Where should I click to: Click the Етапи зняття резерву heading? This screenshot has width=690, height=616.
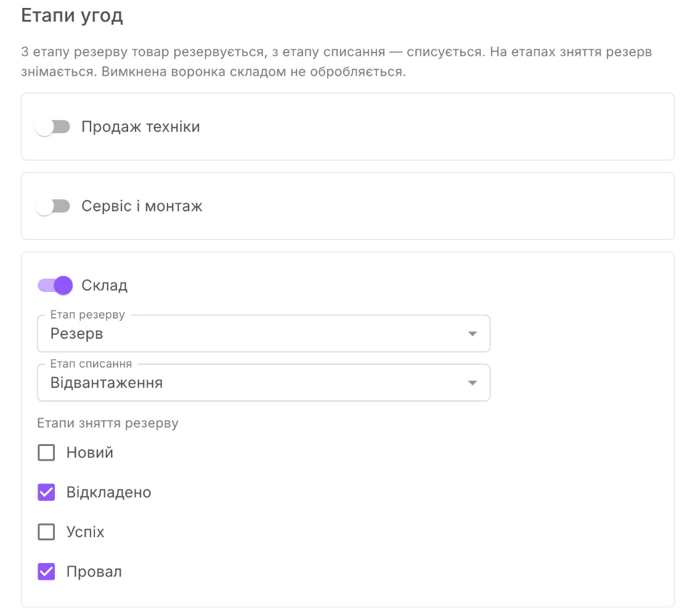pyautogui.click(x=108, y=423)
